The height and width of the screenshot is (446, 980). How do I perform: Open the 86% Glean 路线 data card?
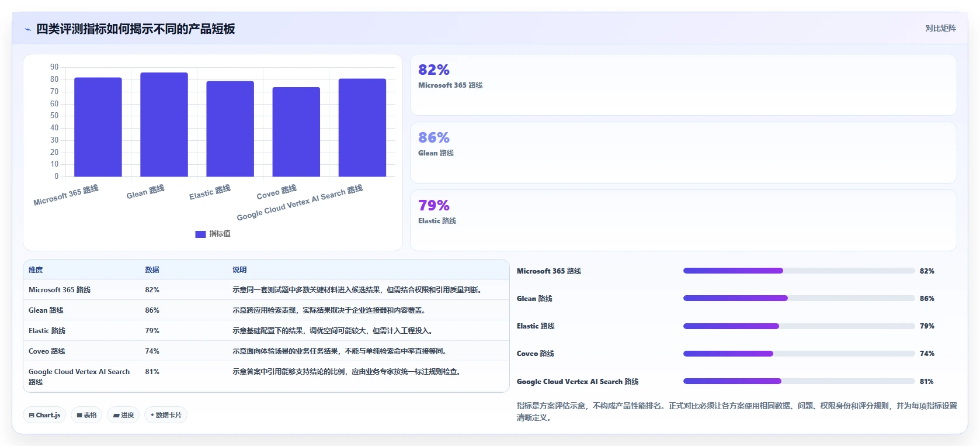(x=683, y=153)
